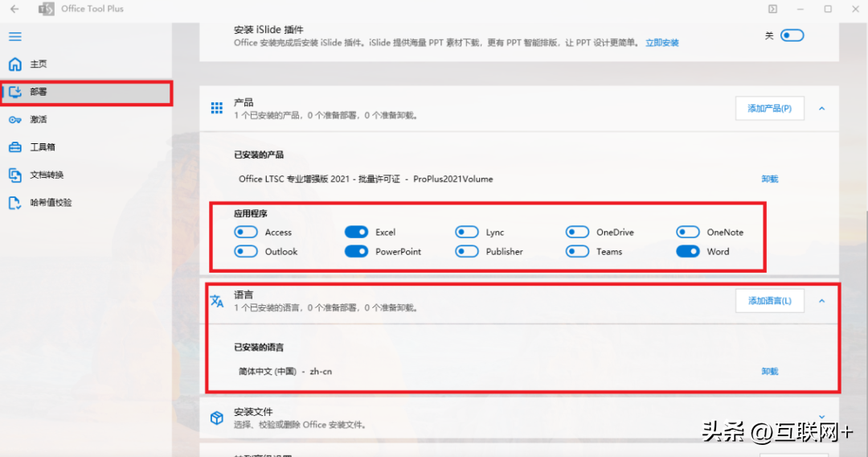Viewport: 868px width, 457px height.
Task: Toggle the iSlide plugin install switch
Action: [x=792, y=35]
